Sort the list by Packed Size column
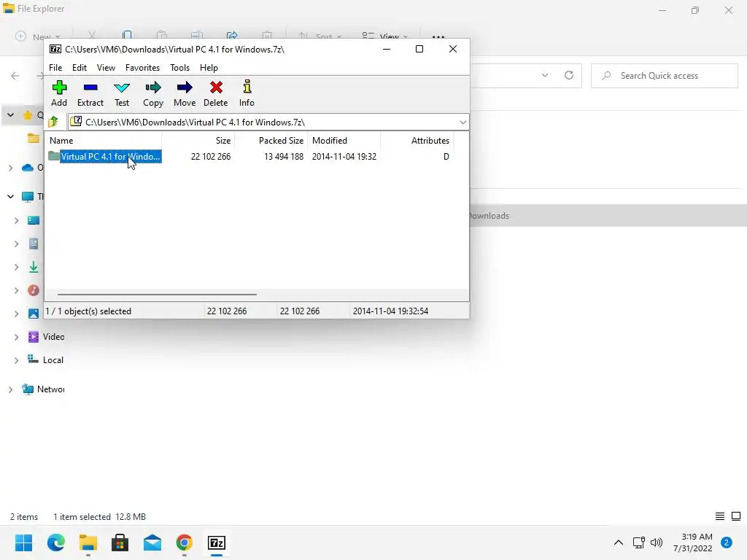 (271, 141)
